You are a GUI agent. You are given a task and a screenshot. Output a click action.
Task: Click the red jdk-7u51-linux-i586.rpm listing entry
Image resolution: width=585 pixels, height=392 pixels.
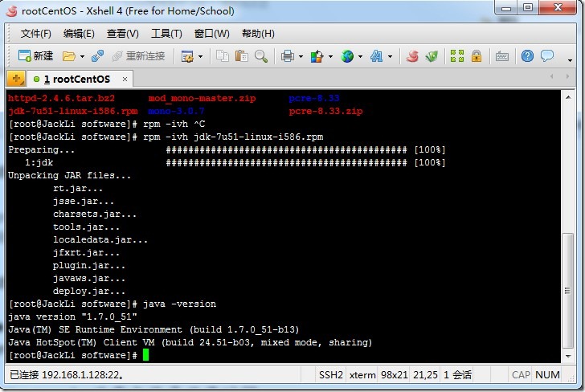[x=73, y=111]
